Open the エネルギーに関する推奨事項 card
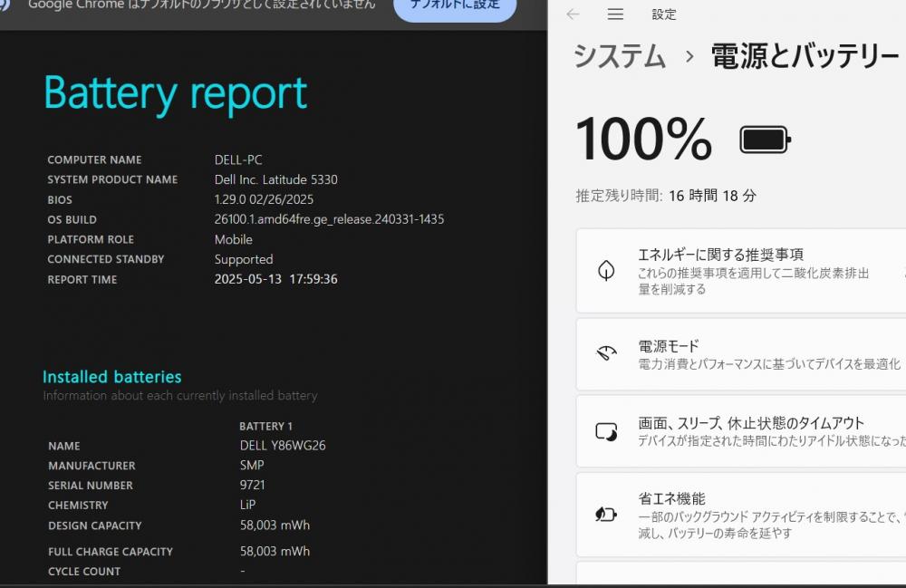906x588 pixels. pyautogui.click(x=741, y=271)
